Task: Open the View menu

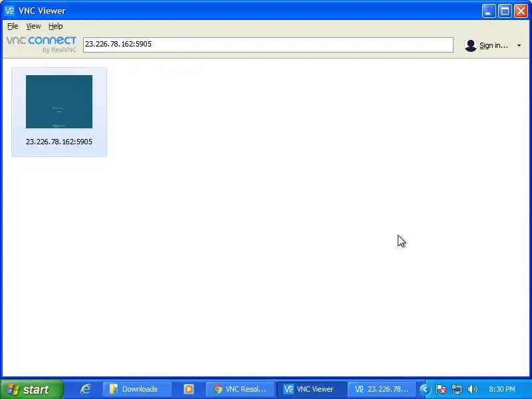Action: (x=33, y=26)
